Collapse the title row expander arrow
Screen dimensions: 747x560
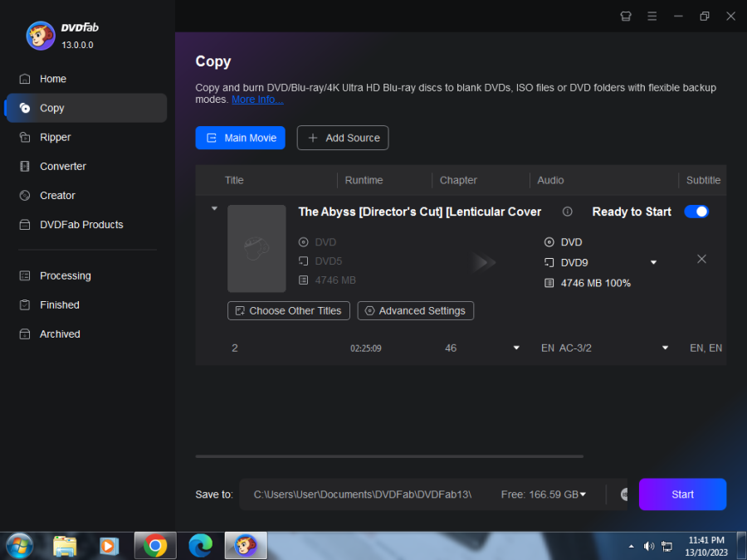click(214, 208)
